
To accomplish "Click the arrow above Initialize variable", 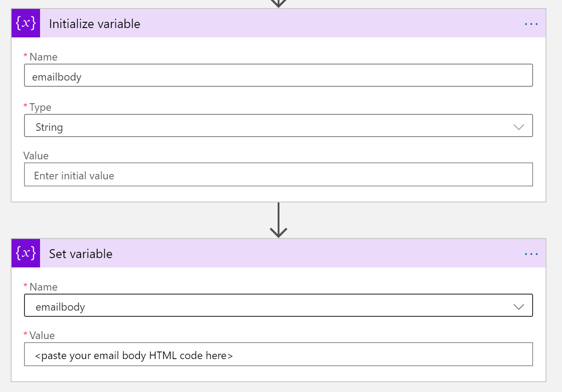I will [x=279, y=4].
